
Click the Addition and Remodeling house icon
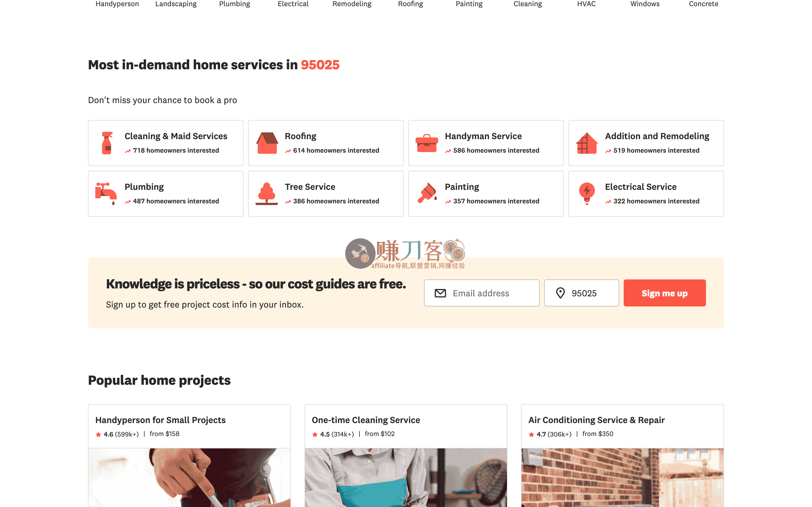tap(587, 143)
